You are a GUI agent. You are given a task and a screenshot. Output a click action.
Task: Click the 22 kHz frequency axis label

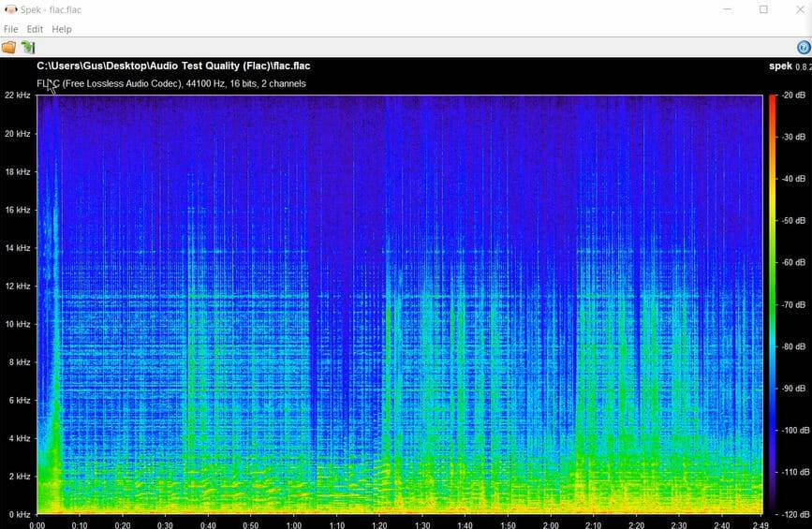point(17,96)
